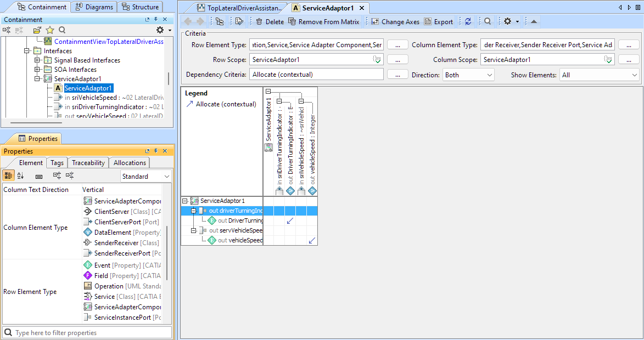The width and height of the screenshot is (644, 340).
Task: Open the Direction dropdown
Action: 468,75
